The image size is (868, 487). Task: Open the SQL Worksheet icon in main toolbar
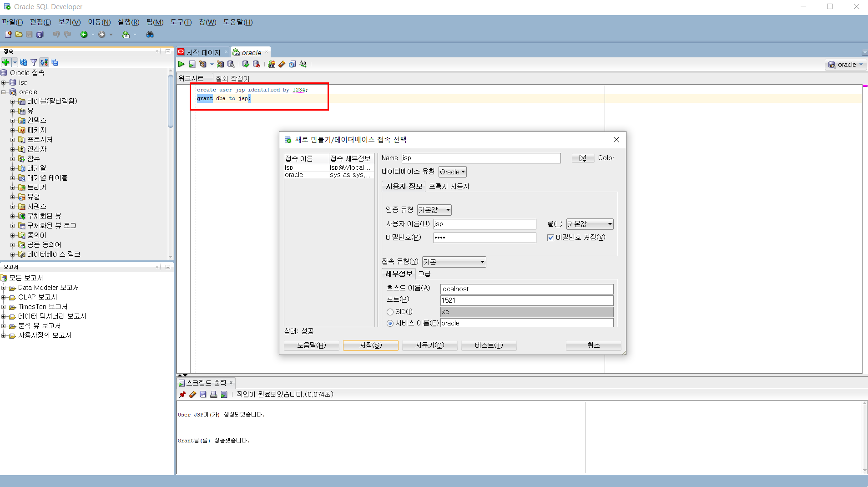point(126,35)
